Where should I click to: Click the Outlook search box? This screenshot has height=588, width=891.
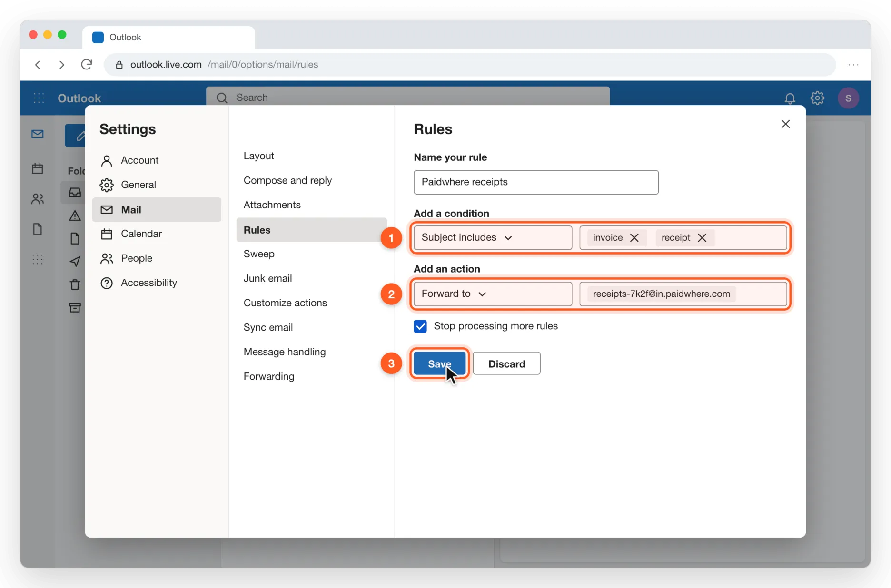coord(408,97)
